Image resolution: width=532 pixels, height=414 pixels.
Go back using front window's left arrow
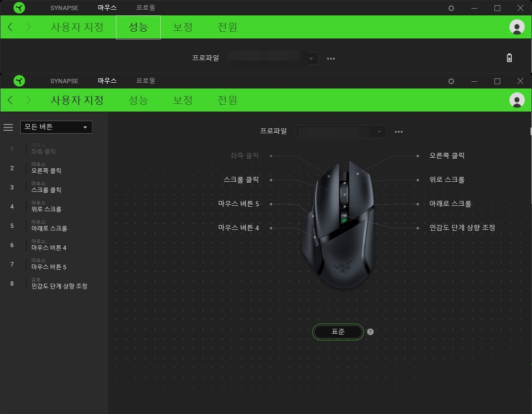10,100
